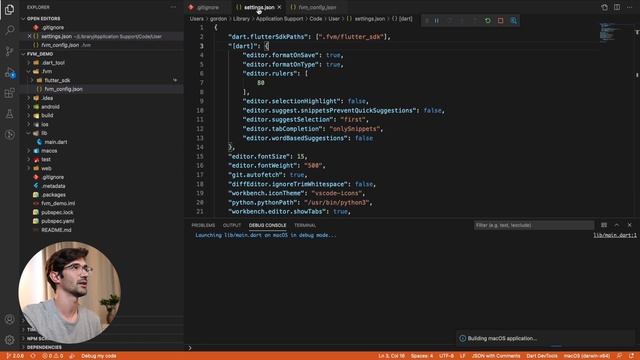The width and height of the screenshot is (640, 360).
Task: Collapse the FVM_DEMO project section
Action: (x=40, y=54)
